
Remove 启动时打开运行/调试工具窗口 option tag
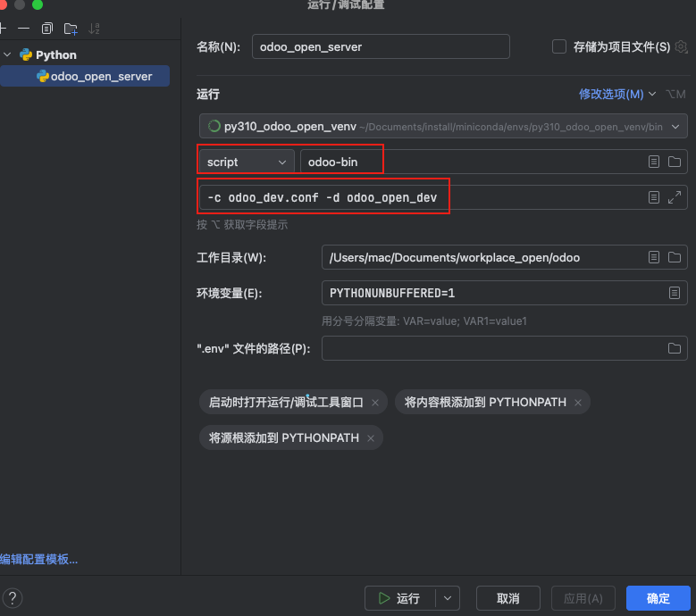(375, 403)
